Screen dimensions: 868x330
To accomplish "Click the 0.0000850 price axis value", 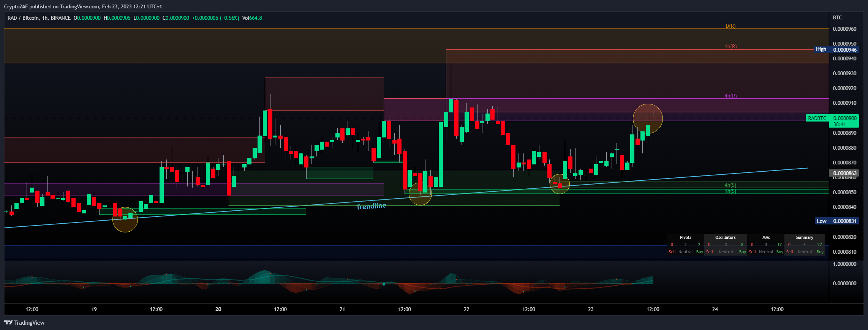I will click(844, 192).
